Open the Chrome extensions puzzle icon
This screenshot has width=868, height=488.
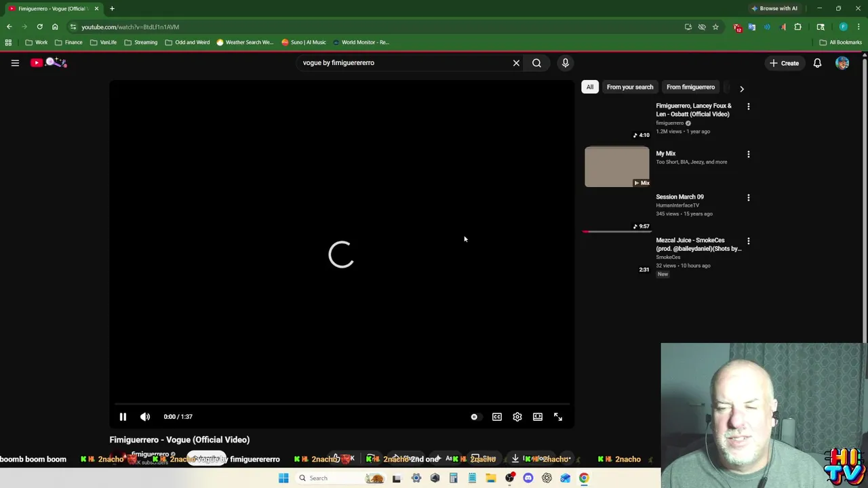coord(797,27)
